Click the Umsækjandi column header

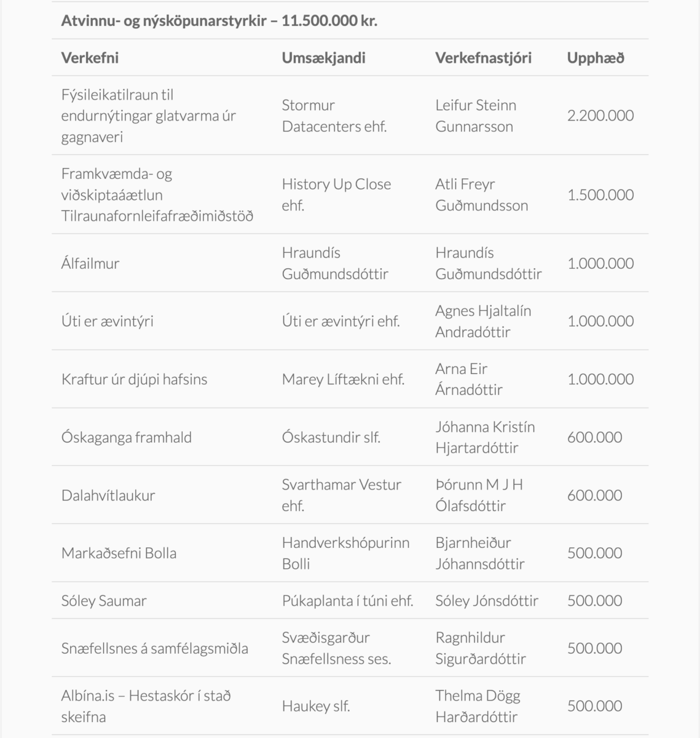point(323,58)
